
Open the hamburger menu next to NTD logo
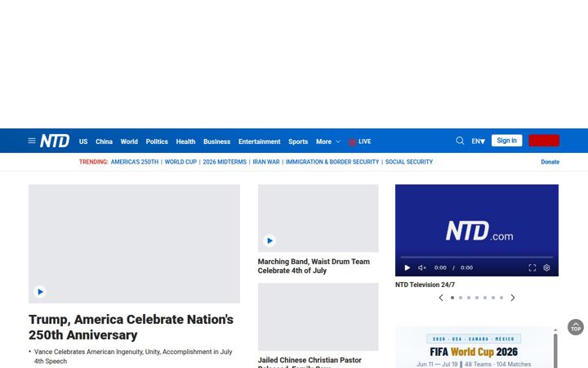tap(32, 141)
